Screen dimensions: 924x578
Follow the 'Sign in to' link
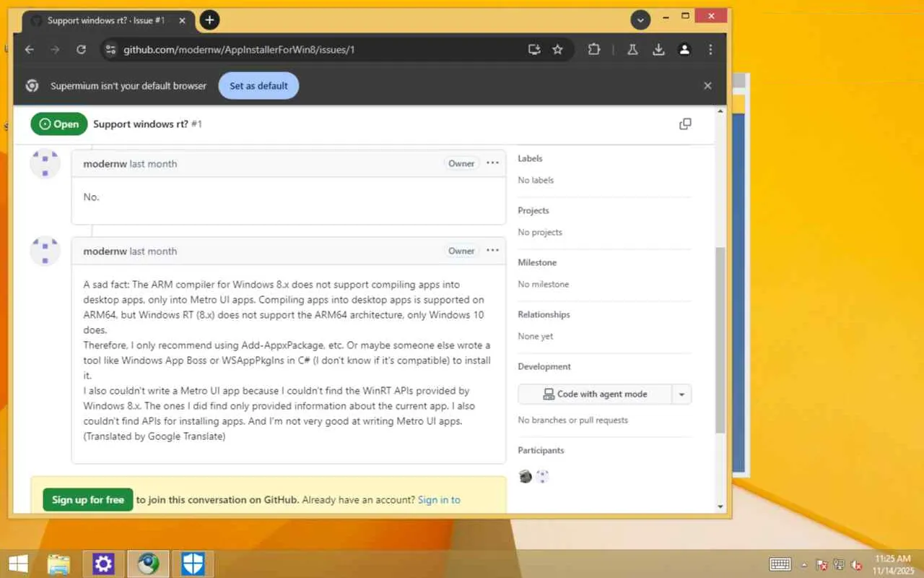pyautogui.click(x=439, y=499)
